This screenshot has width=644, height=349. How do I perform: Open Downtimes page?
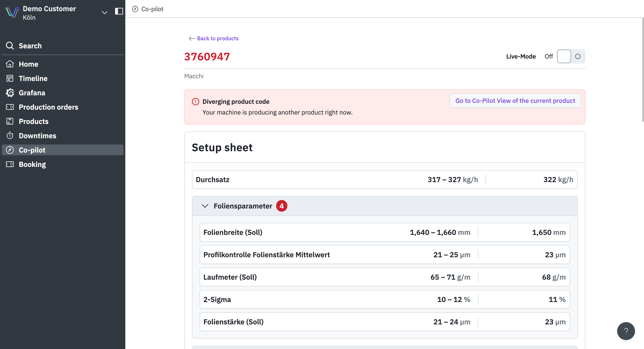pyautogui.click(x=62, y=136)
